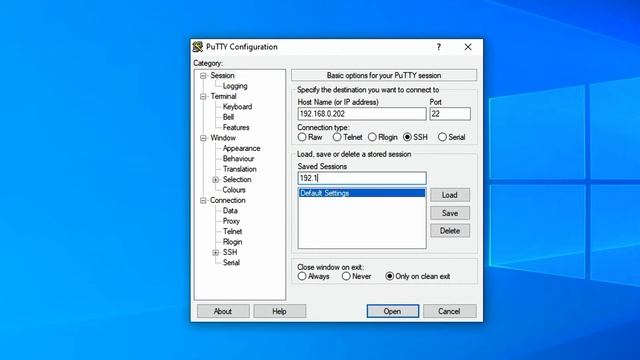The image size is (640, 360).
Task: Click the Cancel button
Action: [449, 311]
